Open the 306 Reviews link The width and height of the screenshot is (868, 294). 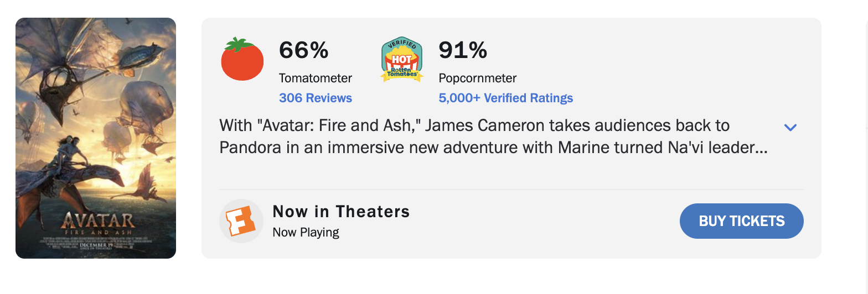point(316,98)
